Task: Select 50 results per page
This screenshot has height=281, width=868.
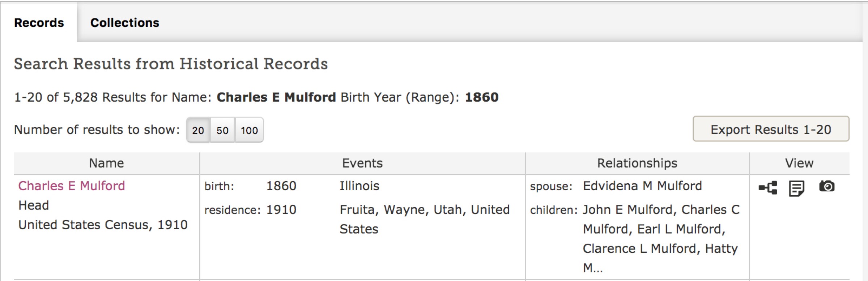Action: (223, 130)
